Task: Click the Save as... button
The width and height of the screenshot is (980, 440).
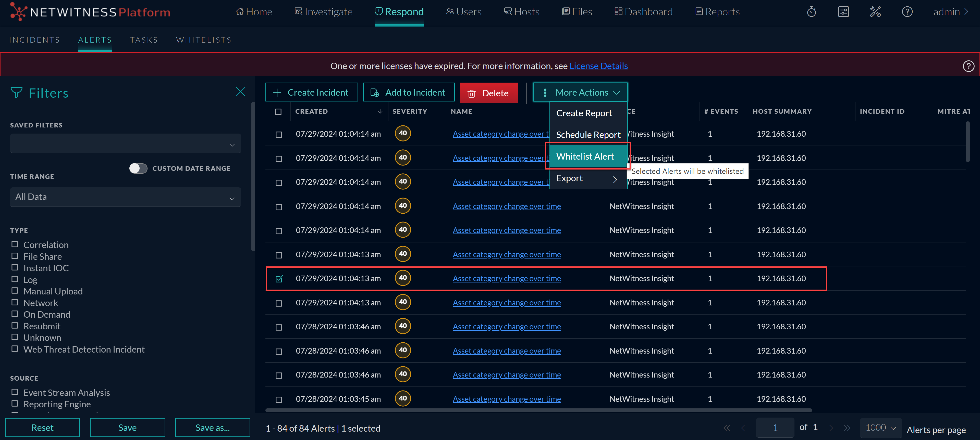Action: [x=212, y=428]
